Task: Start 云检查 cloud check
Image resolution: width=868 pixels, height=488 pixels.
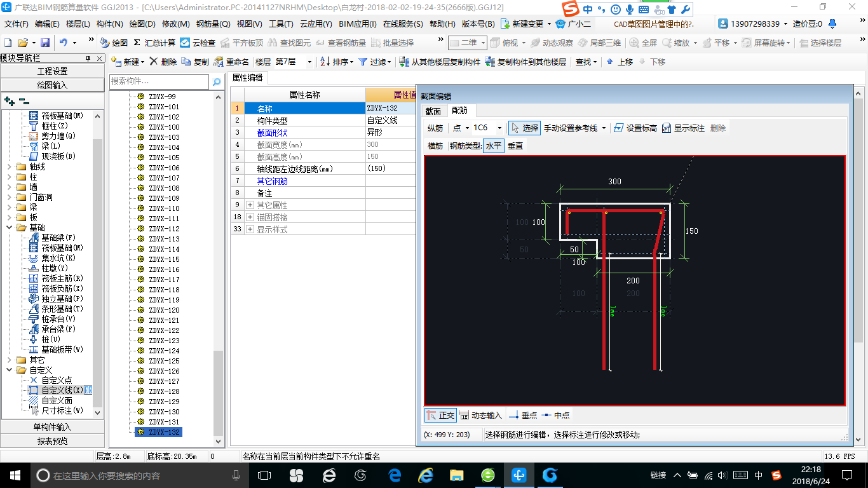Action: coord(198,43)
